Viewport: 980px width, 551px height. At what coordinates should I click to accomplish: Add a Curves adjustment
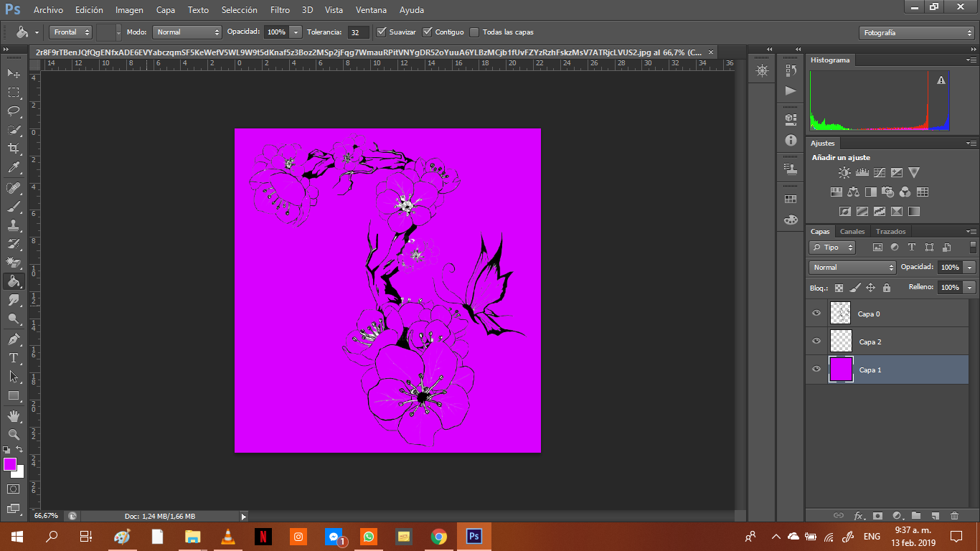[x=880, y=173]
